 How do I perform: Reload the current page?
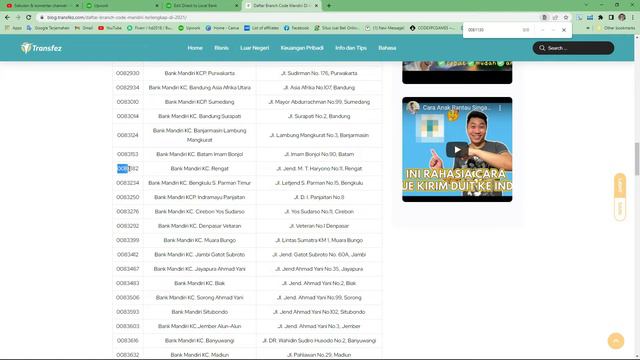point(29,18)
